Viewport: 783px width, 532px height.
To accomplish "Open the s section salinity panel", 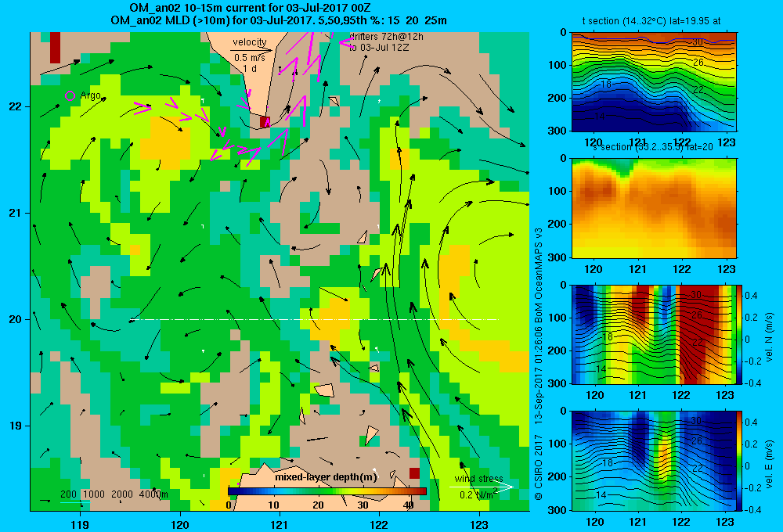I will click(654, 208).
